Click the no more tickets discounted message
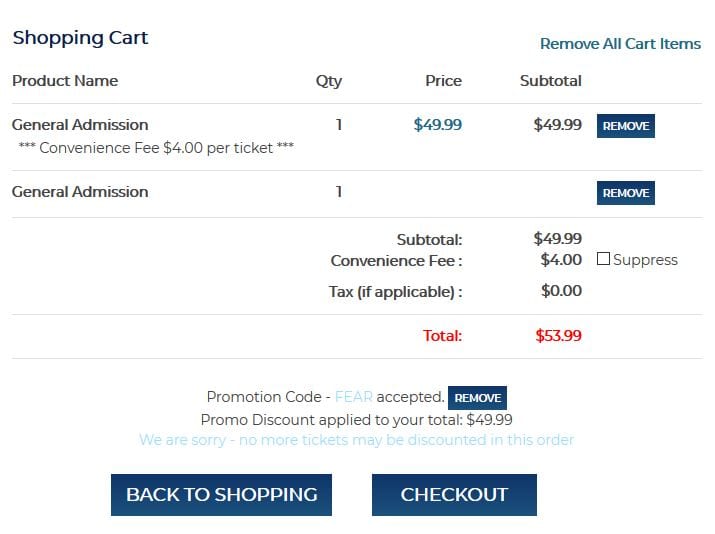Image resolution: width=715 pixels, height=534 pixels. tap(356, 440)
